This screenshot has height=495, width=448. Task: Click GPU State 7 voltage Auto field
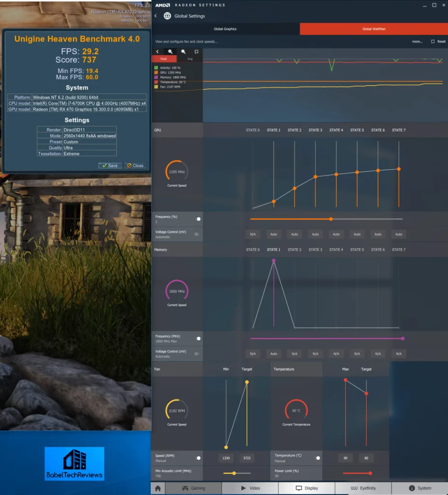point(399,234)
